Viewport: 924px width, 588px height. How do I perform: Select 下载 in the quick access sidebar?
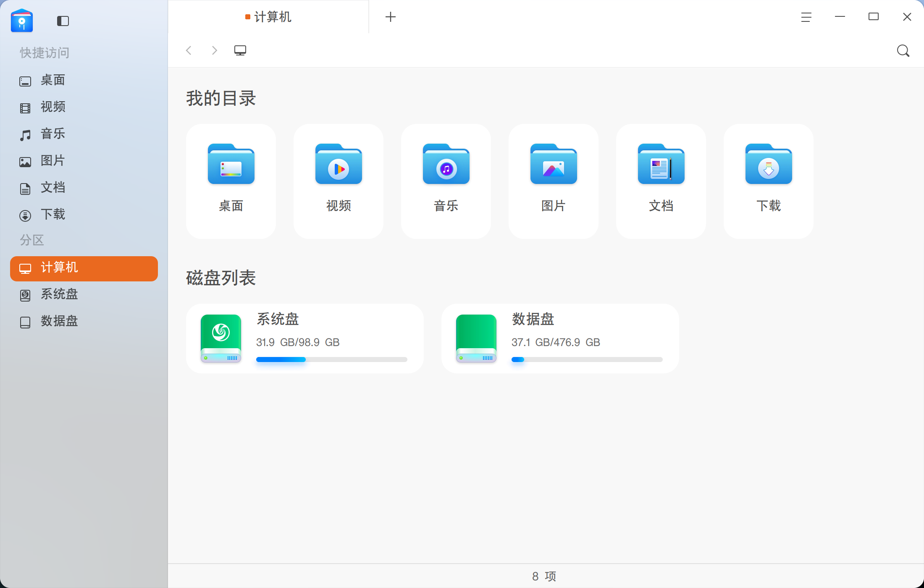tap(52, 214)
